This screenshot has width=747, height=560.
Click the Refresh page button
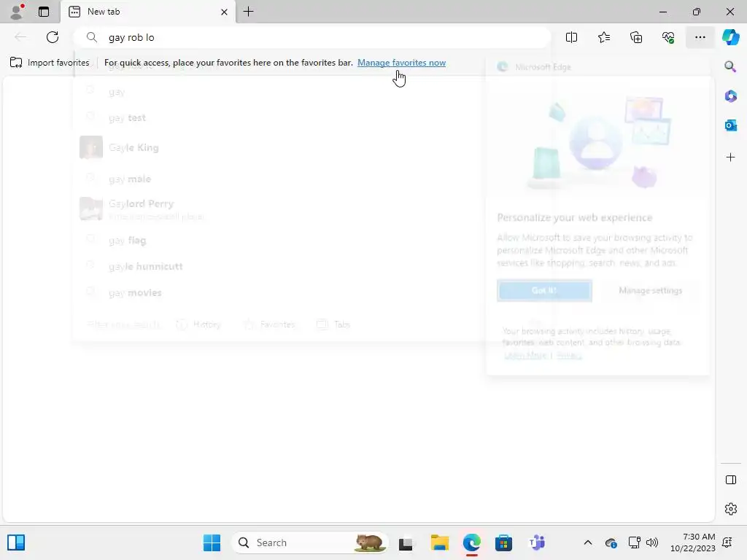[x=53, y=37]
